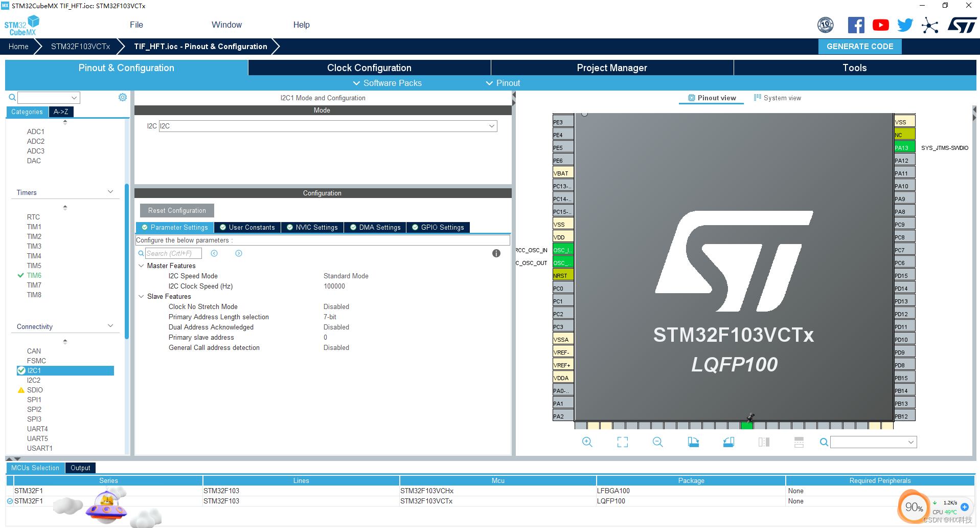This screenshot has height=528, width=980.
Task: Select USART1 peripheral
Action: (40, 448)
